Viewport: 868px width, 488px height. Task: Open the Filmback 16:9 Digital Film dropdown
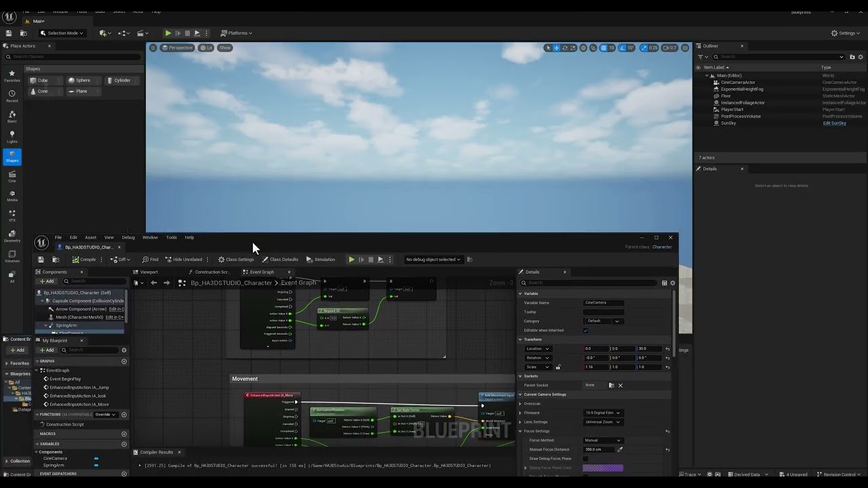tap(603, 413)
